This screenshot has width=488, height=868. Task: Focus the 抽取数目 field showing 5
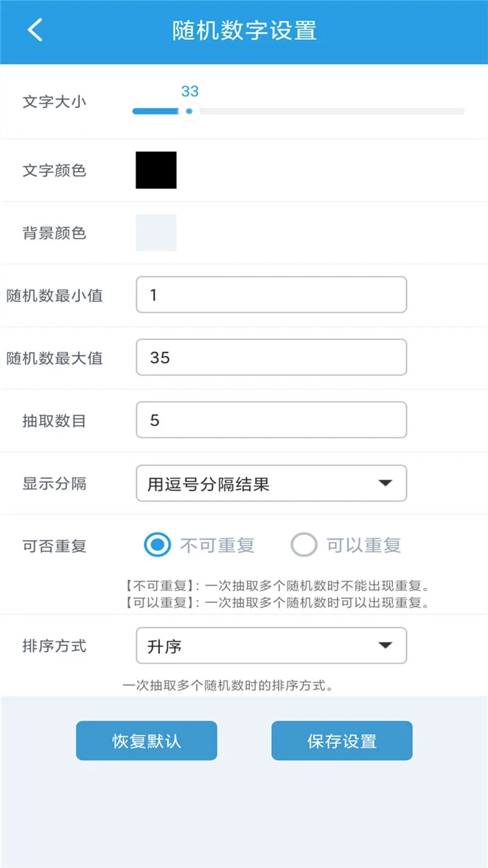(x=271, y=420)
